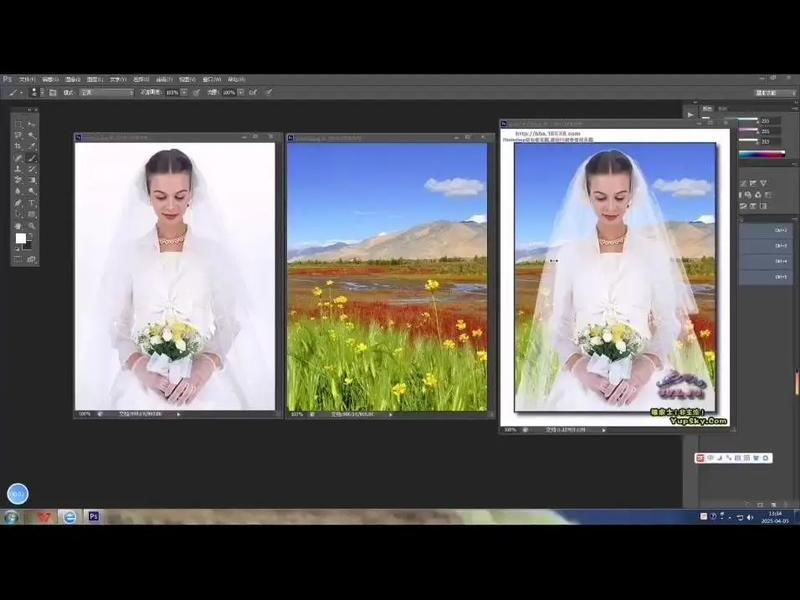Image resolution: width=800 pixels, height=600 pixels.
Task: Select the highlighted Brush tool in toolbox
Action: click(x=32, y=158)
